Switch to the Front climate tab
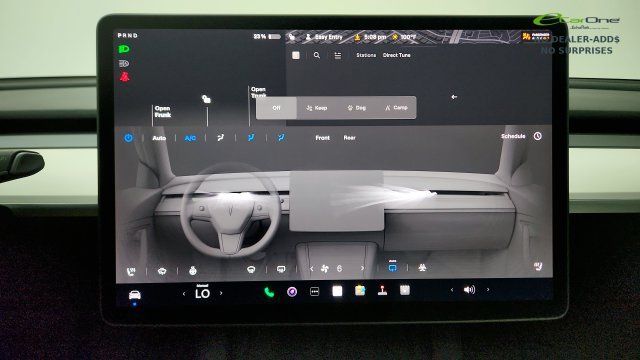Viewport: 640px width, 360px height. 322,138
